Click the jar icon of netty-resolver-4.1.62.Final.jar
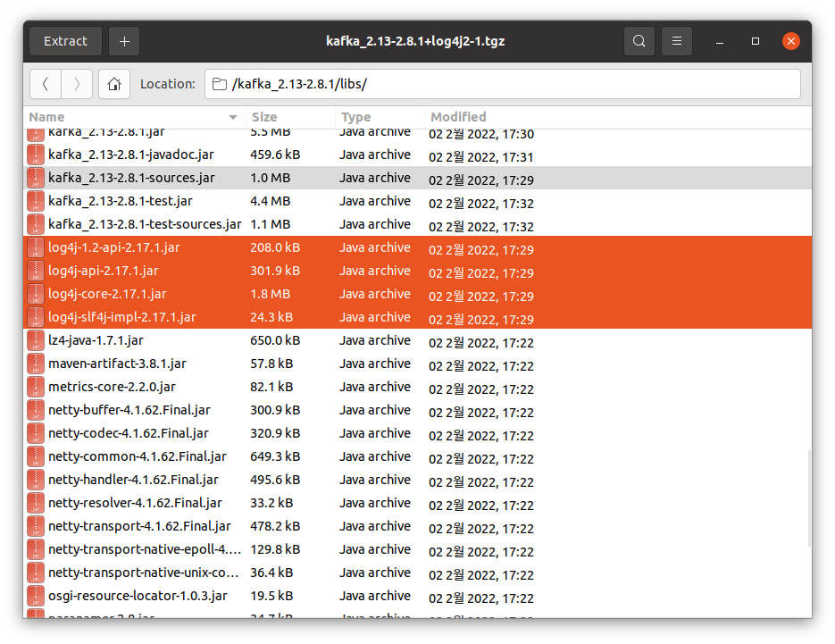The height and width of the screenshot is (644, 835). 36,503
